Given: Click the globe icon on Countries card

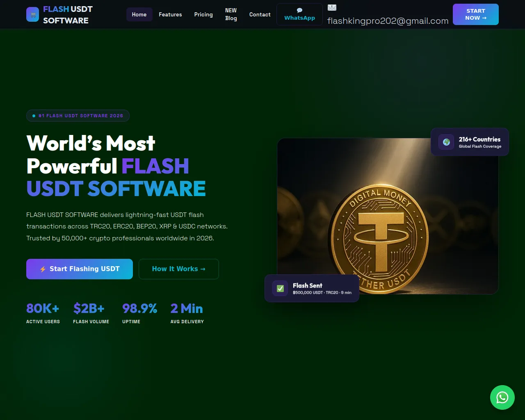Looking at the screenshot, I should tap(446, 142).
